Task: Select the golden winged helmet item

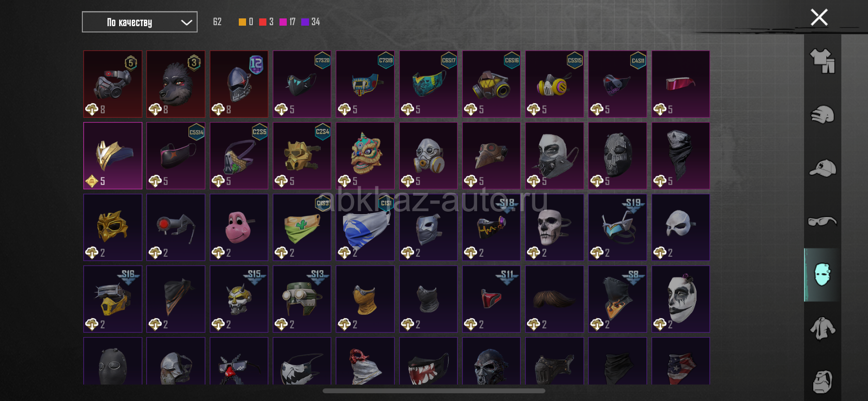Action: point(113,155)
